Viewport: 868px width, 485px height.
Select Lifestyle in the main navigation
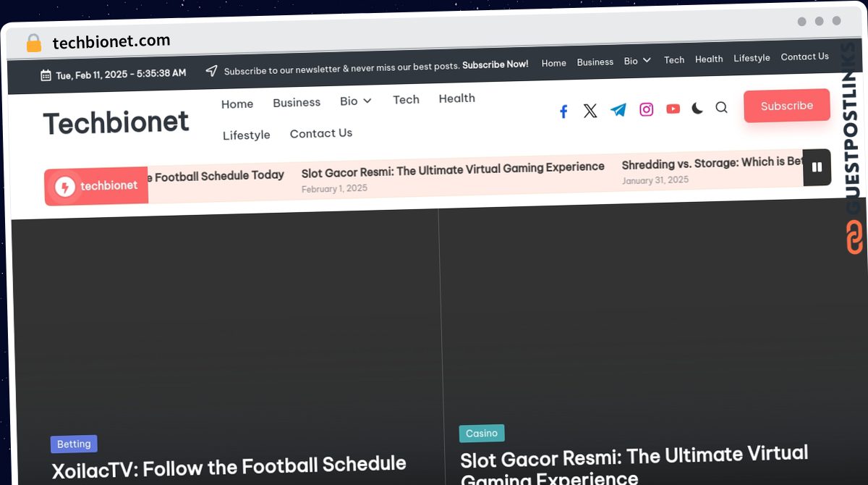point(246,135)
